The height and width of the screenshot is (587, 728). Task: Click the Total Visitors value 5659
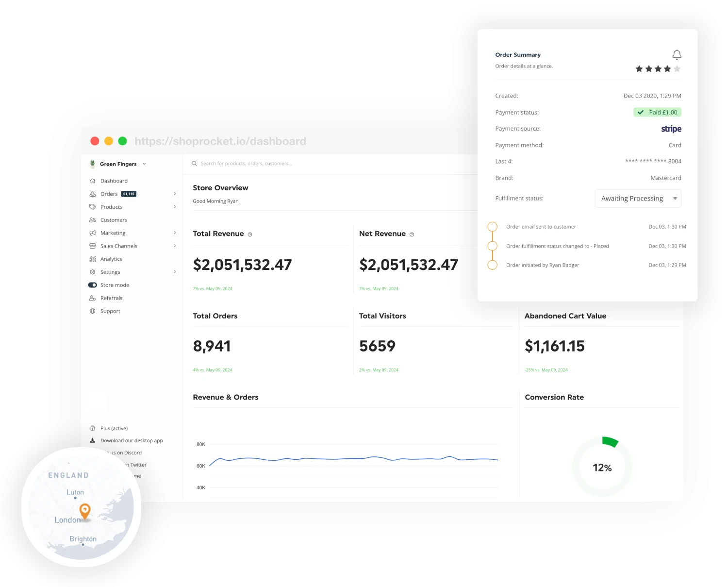377,346
